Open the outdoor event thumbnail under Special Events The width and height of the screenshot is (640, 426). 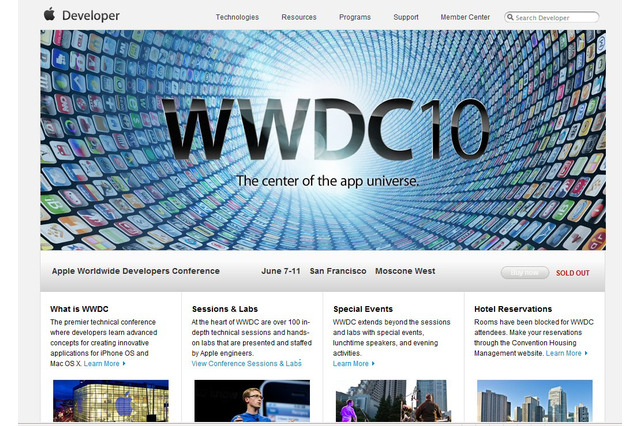click(x=393, y=401)
